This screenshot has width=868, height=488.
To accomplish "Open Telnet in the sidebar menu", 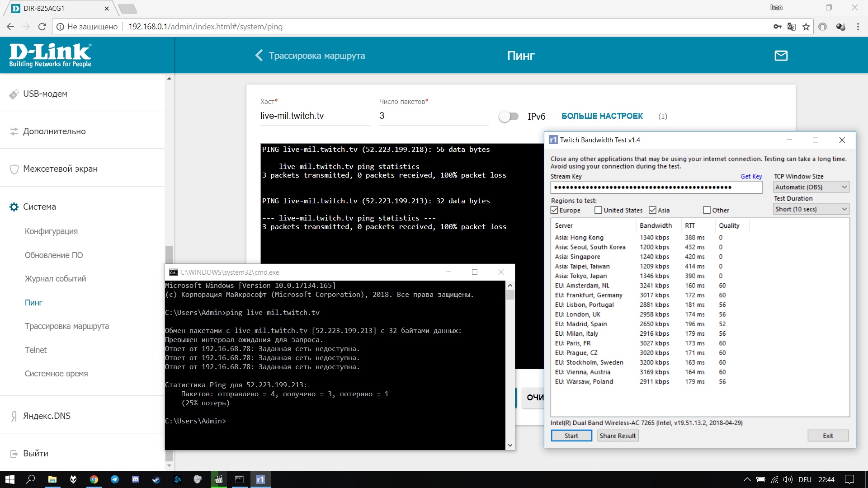I will pos(36,350).
